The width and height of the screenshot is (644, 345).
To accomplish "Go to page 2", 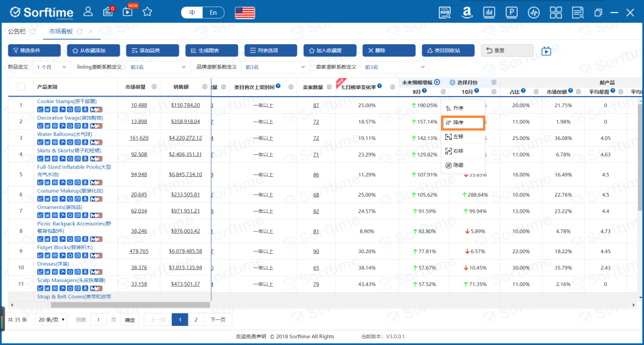I will coord(196,319).
